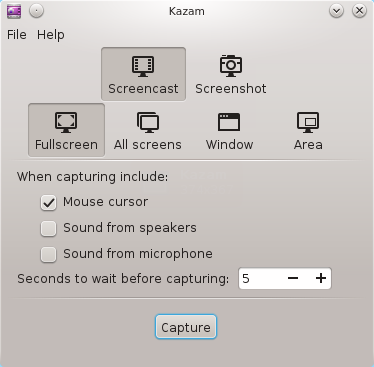Click the Capture button
This screenshot has height=367, width=374.
pos(186,327)
